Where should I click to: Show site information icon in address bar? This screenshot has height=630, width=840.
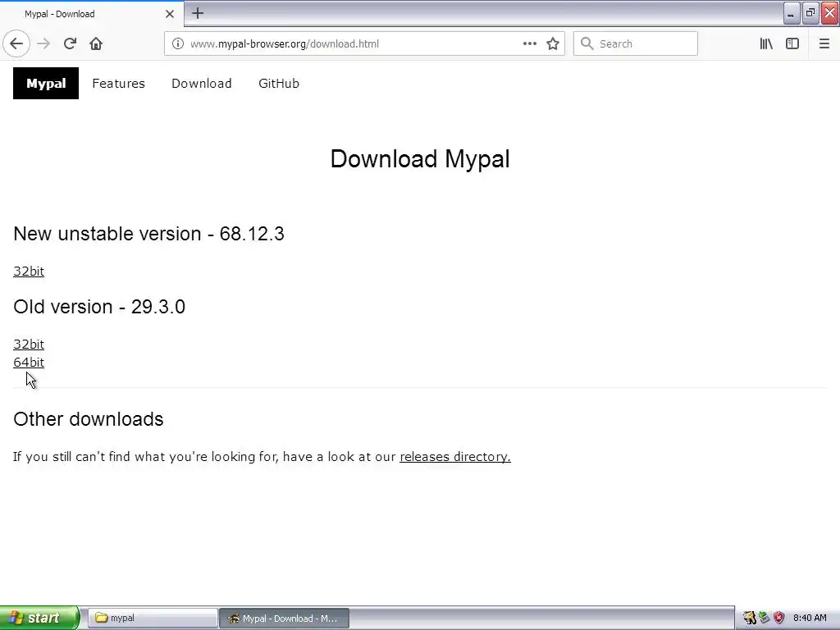(x=178, y=43)
